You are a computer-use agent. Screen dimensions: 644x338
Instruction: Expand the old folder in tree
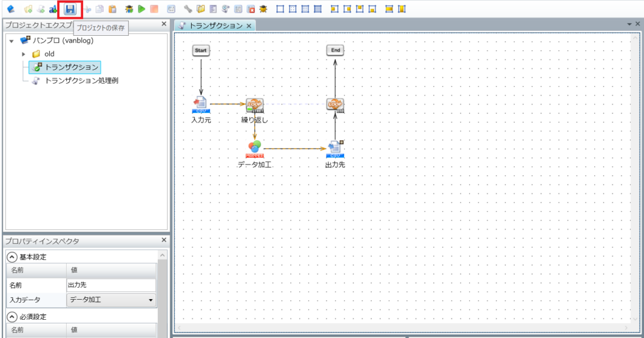tap(24, 54)
